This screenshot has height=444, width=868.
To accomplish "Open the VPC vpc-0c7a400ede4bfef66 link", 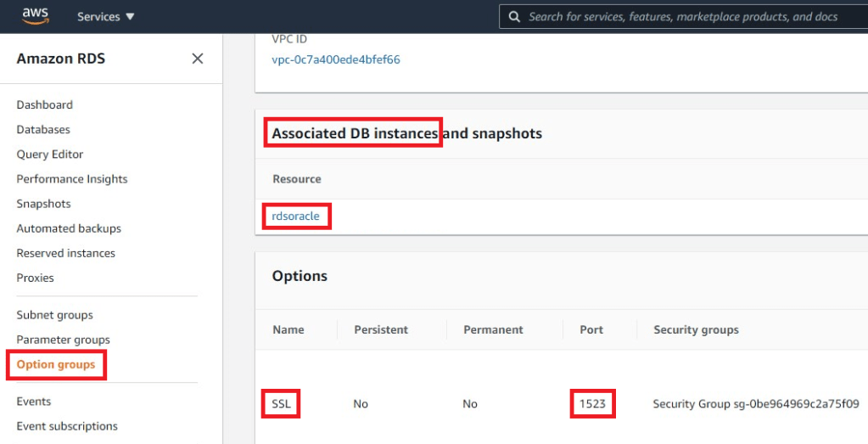I will pyautogui.click(x=335, y=59).
